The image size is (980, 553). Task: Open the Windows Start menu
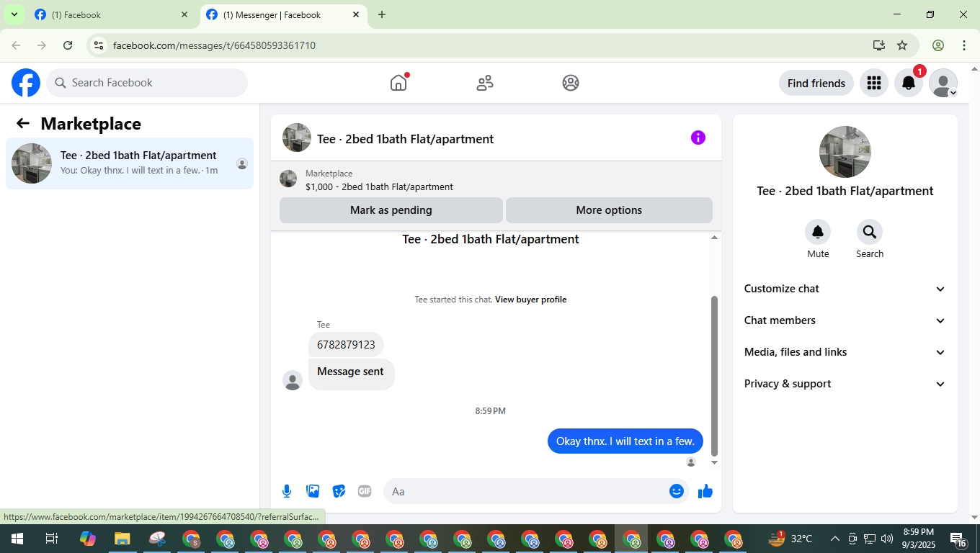(x=17, y=539)
